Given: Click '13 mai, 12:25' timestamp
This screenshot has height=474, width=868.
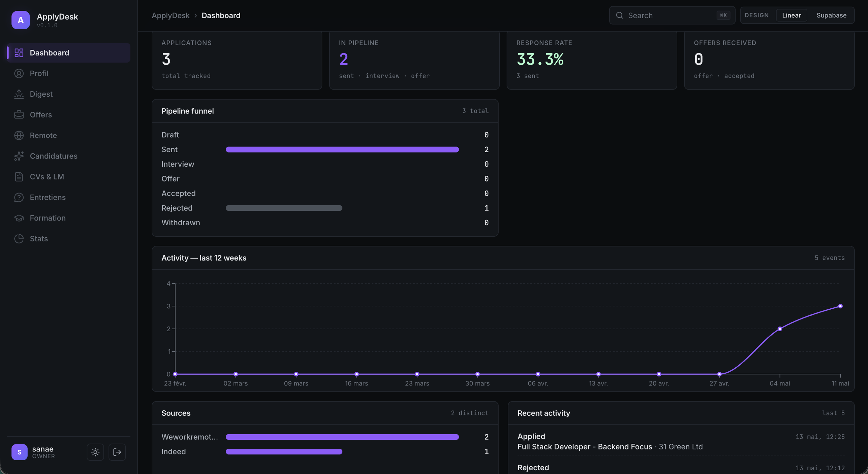Looking at the screenshot, I should [x=820, y=437].
